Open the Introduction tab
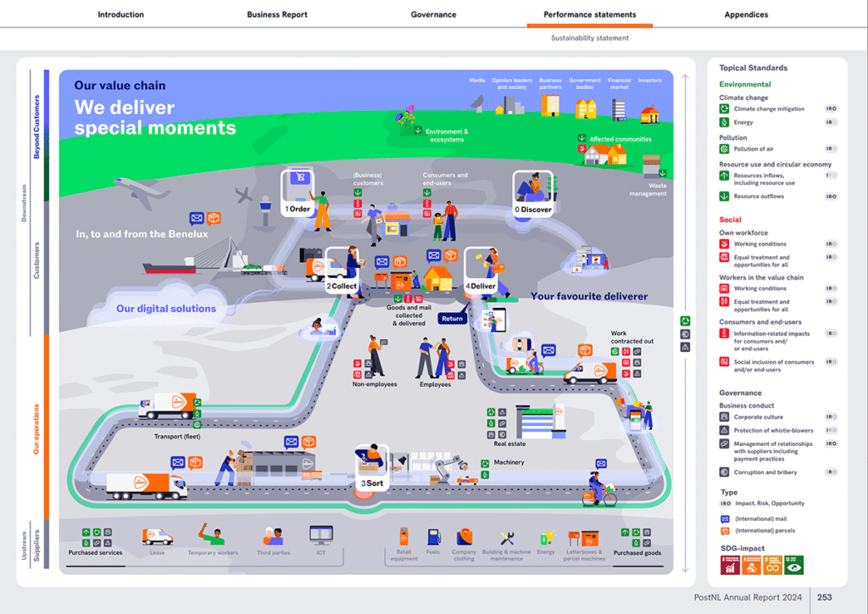This screenshot has height=614, width=868. (120, 14)
